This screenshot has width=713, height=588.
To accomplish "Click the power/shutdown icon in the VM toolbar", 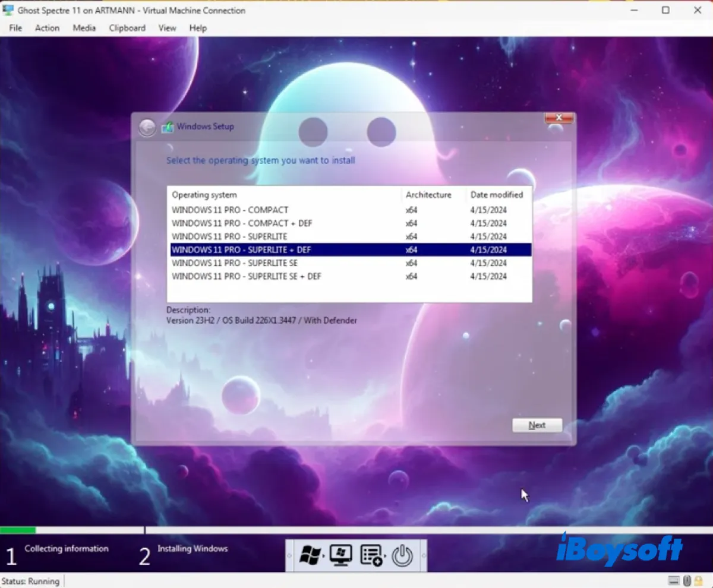I will pos(403,555).
